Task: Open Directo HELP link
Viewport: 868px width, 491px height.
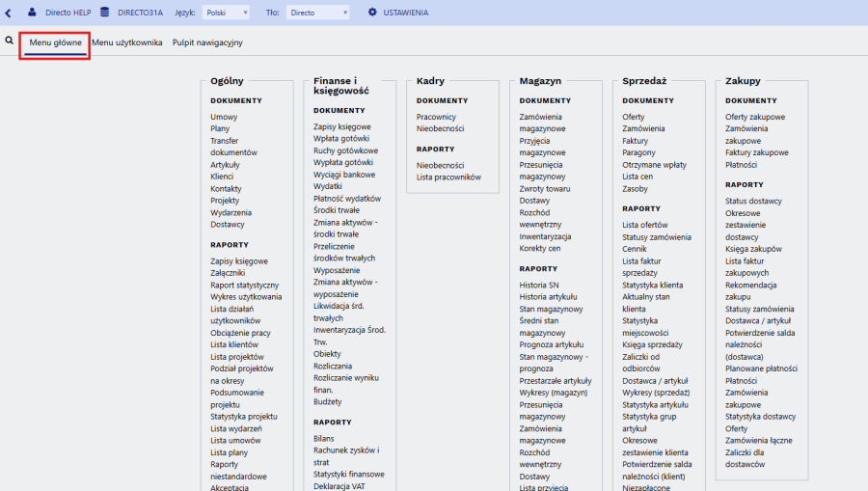Action: click(68, 13)
